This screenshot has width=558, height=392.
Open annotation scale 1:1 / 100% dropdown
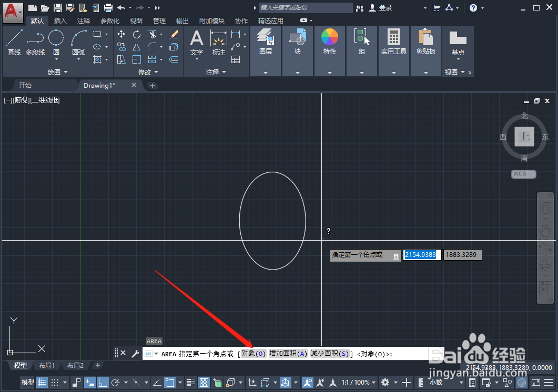pyautogui.click(x=358, y=383)
